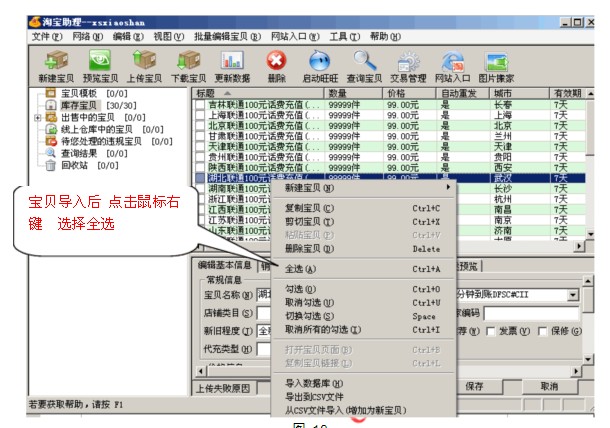This screenshot has height=428, width=610.
Task: Choose 取消所有的勾选 in the context menu
Action: tap(364, 330)
